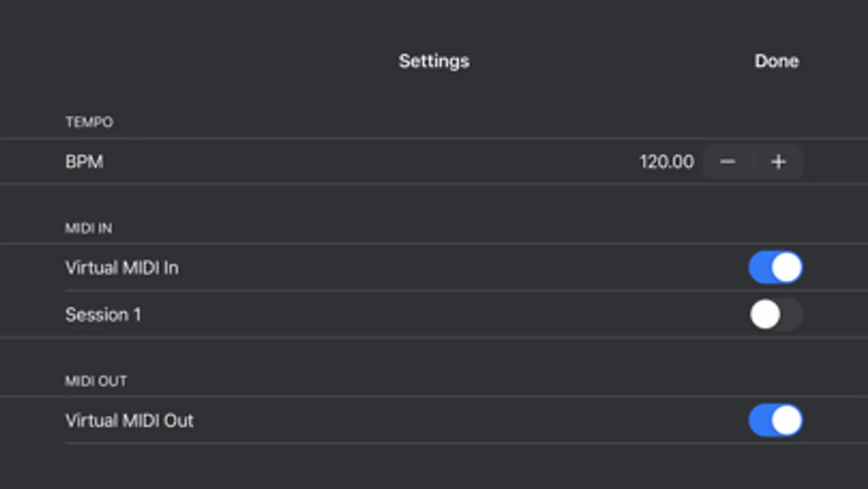Screen dimensions: 868x489
Task: Enable the Session 1 MIDI input
Action: tap(775, 315)
